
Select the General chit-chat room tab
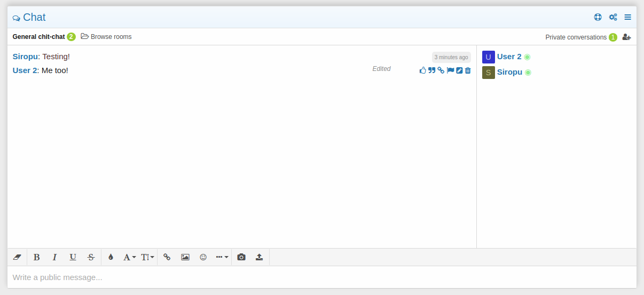(39, 37)
